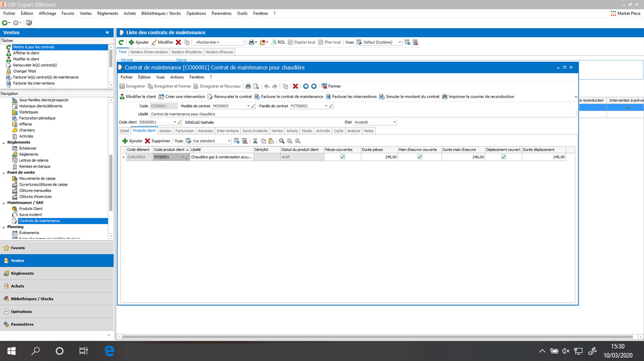
Task: Click the Market Place icon
Action: (613, 14)
